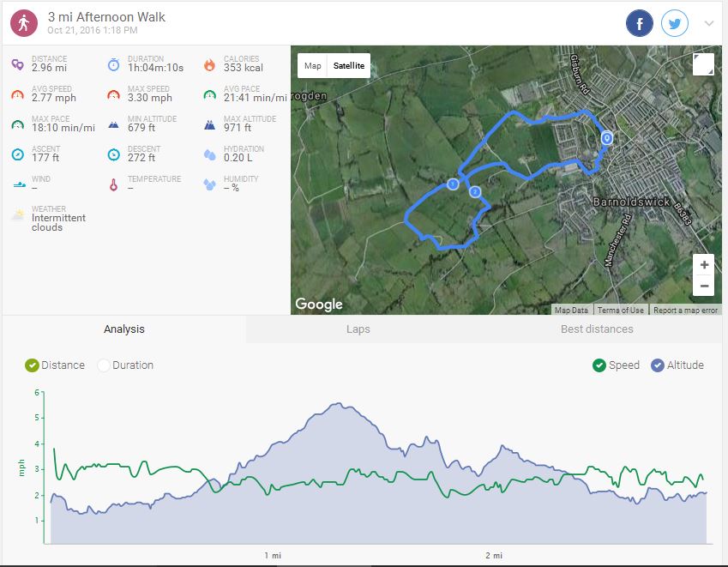Click the max altitude mountain icon
This screenshot has width=728, height=567.
209,124
